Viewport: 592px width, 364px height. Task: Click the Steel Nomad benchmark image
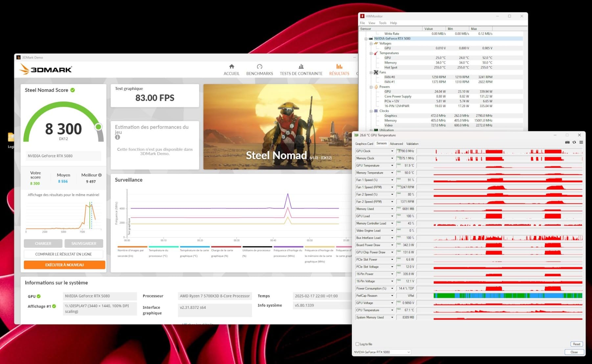tap(281, 127)
